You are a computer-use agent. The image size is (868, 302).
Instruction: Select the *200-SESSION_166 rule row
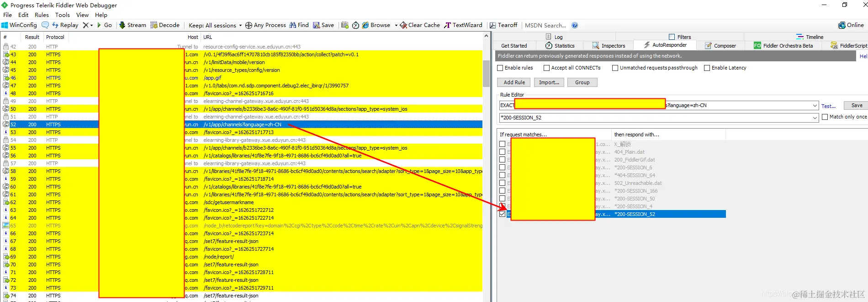coord(612,191)
